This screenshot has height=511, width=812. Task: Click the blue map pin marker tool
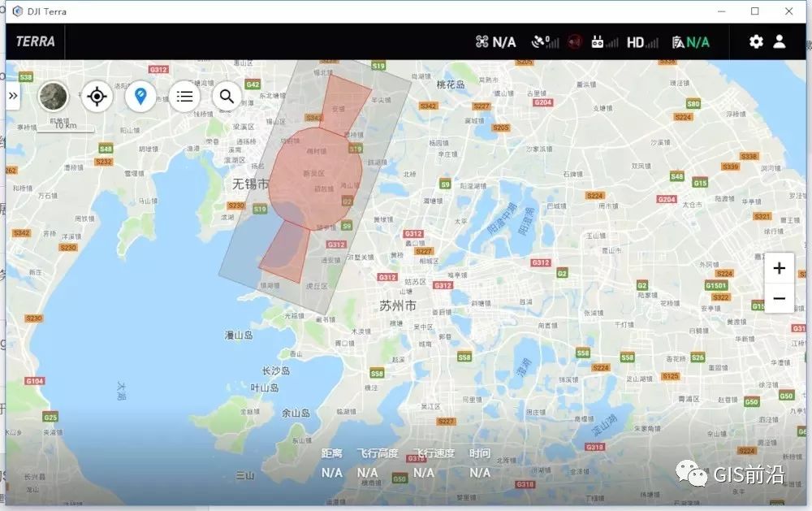140,96
